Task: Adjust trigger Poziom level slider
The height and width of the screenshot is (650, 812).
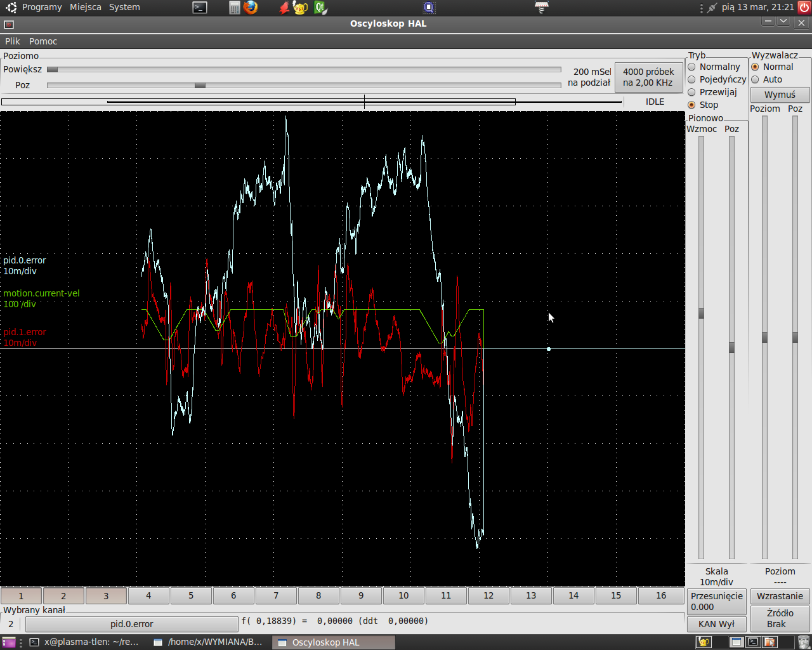Action: coord(764,338)
